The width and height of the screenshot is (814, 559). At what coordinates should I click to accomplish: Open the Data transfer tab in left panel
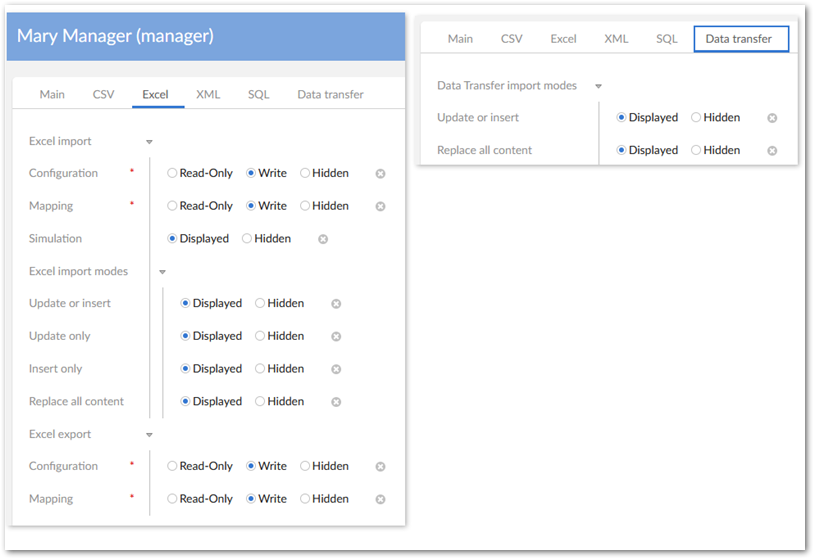[x=330, y=95]
